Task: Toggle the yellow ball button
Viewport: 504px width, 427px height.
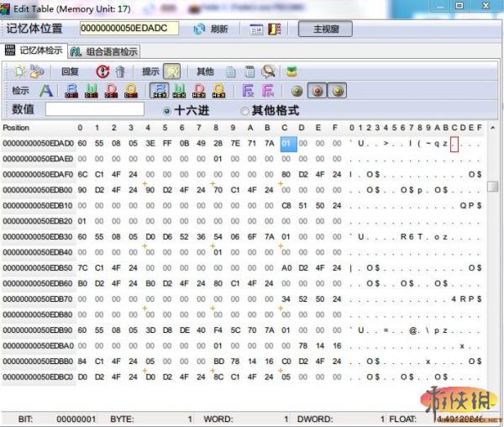Action: 337,91
